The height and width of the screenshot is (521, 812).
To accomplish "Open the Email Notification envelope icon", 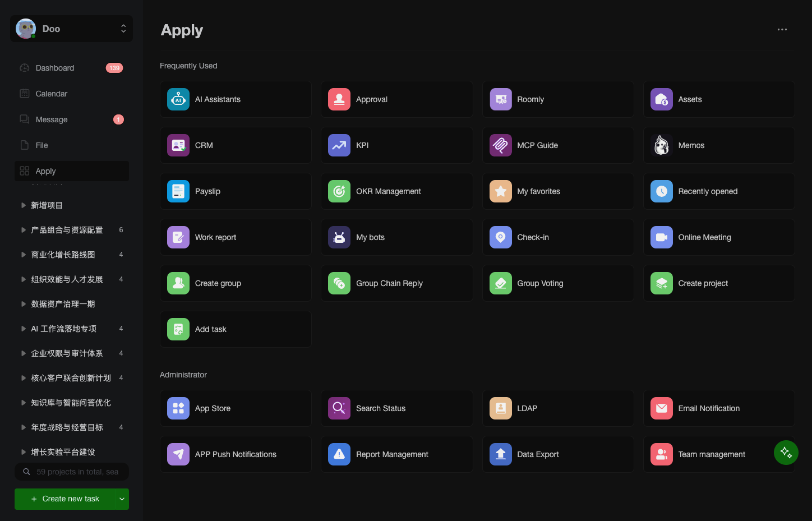I will (x=662, y=408).
